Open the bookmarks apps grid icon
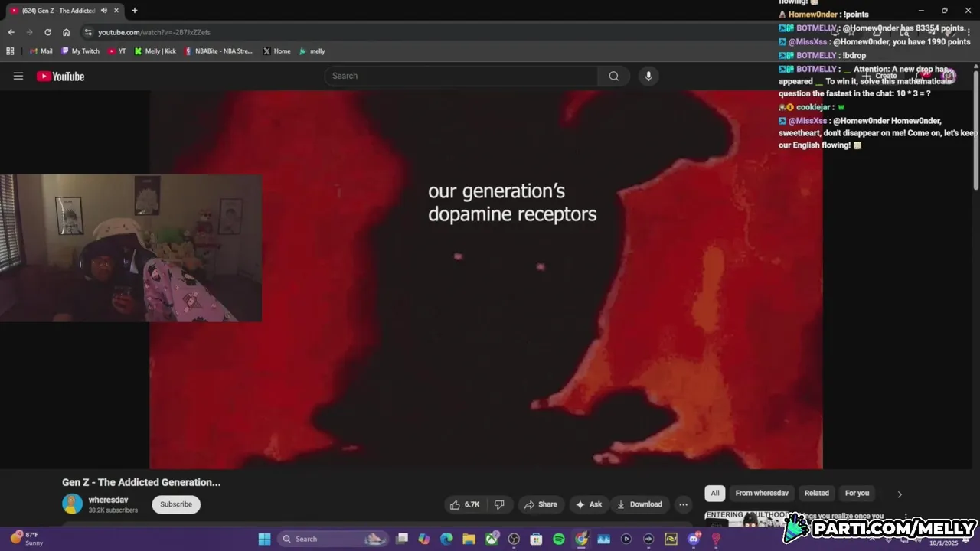 coord(10,51)
